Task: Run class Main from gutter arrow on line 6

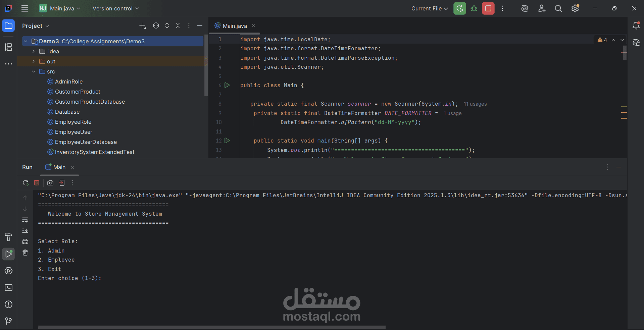Action: [x=227, y=85]
